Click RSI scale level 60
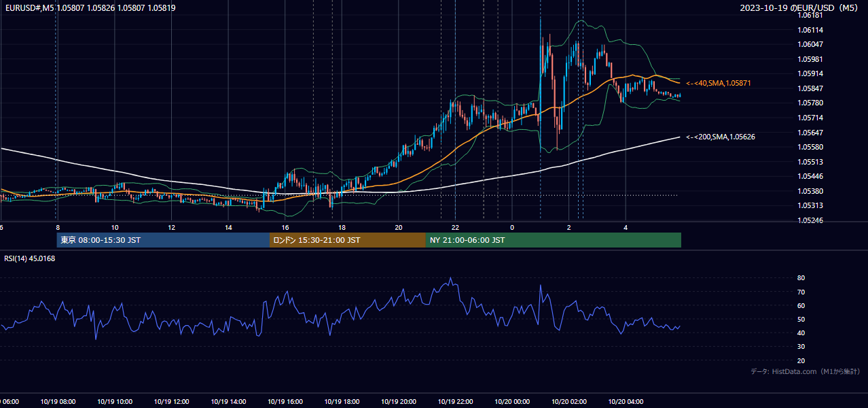868x408 pixels. pos(801,305)
